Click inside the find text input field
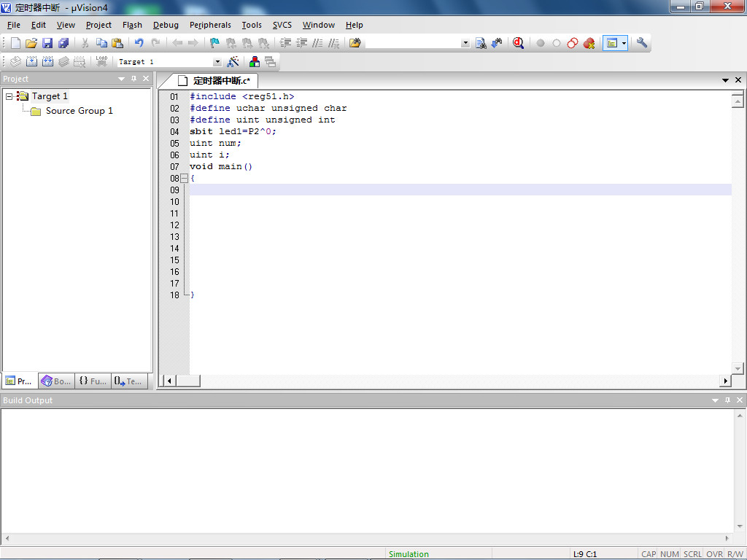Viewport: 747px width, 560px height. click(413, 43)
